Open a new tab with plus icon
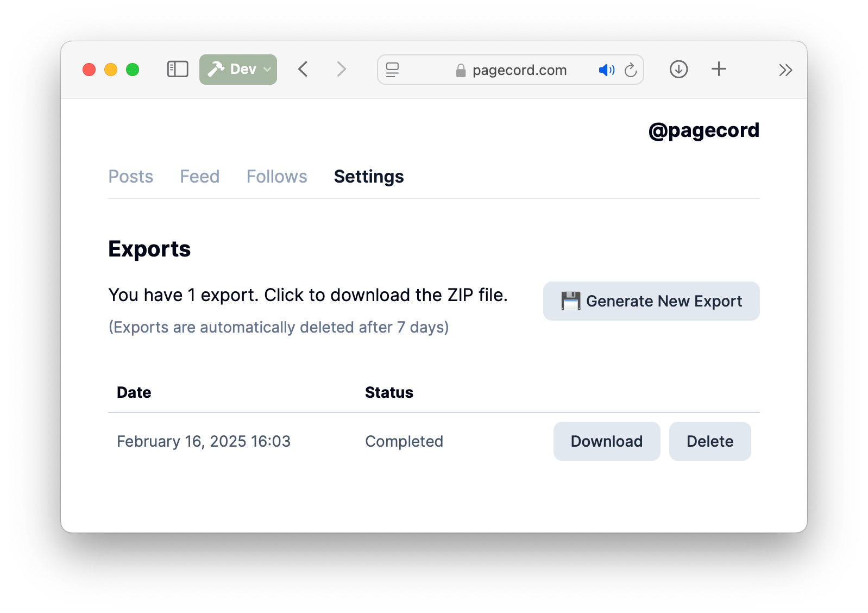The height and width of the screenshot is (613, 868). (x=719, y=69)
